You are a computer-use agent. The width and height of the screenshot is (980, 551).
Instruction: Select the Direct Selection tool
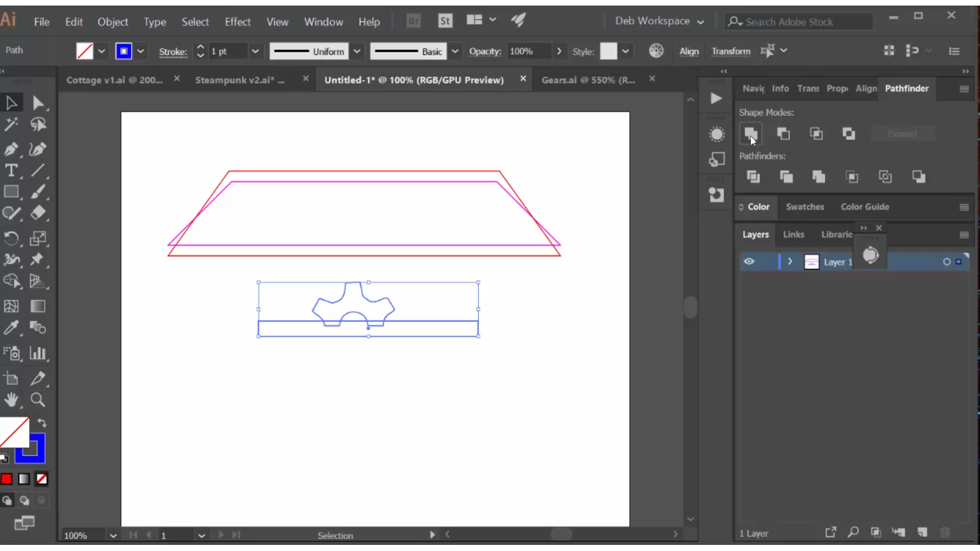click(38, 103)
